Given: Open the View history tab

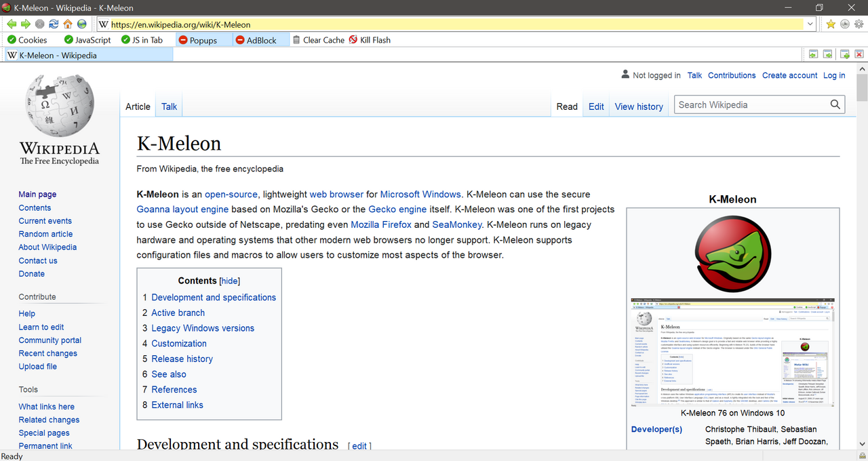Looking at the screenshot, I should 639,106.
